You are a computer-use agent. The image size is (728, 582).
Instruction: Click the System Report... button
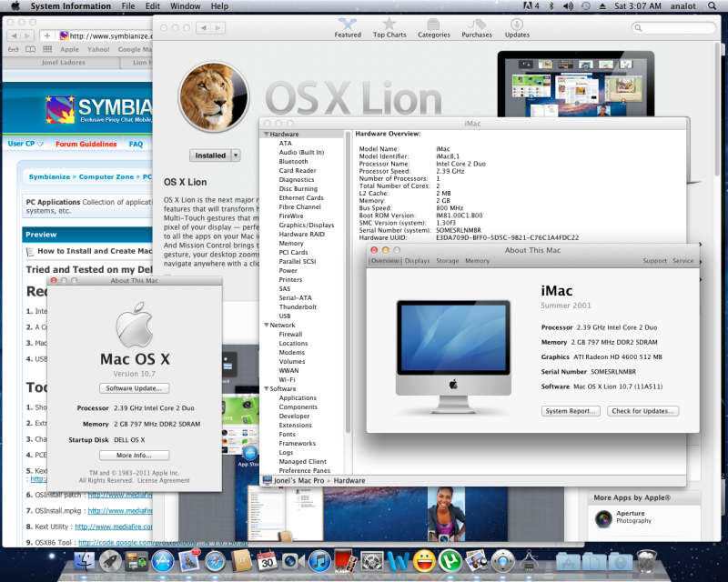click(571, 411)
